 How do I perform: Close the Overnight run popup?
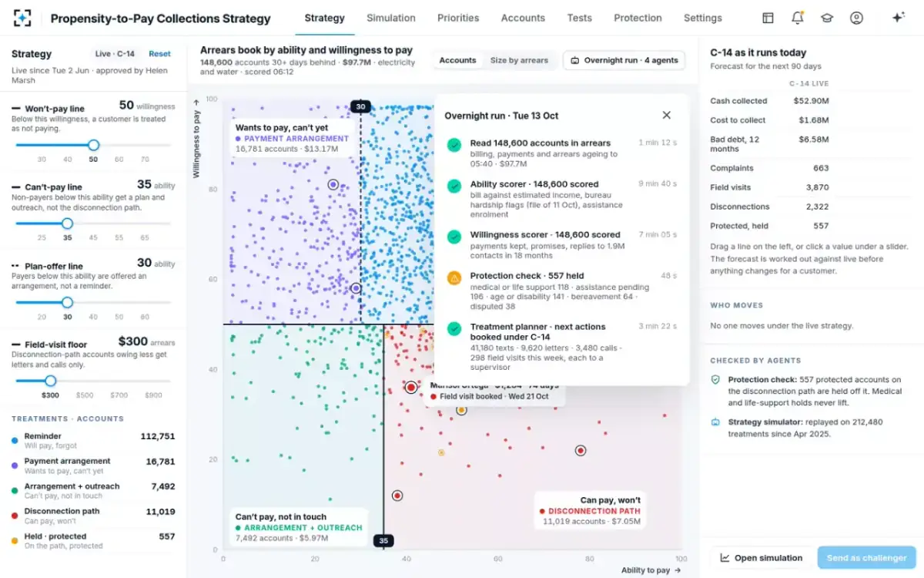(x=667, y=115)
